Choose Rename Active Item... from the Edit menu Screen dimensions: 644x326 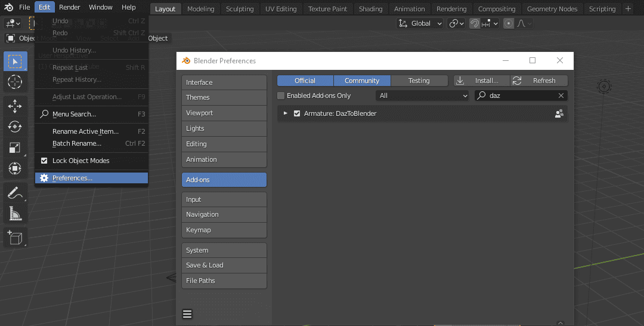[x=92, y=131]
